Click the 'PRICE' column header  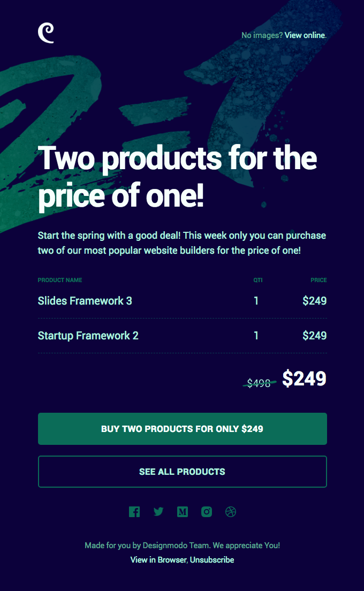click(318, 280)
